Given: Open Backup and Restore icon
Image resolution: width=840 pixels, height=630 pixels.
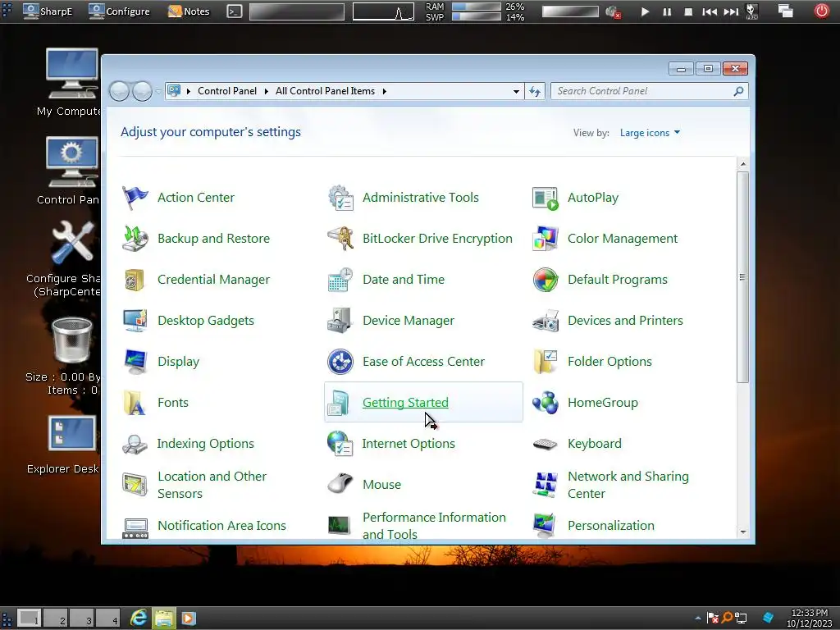Looking at the screenshot, I should point(135,239).
